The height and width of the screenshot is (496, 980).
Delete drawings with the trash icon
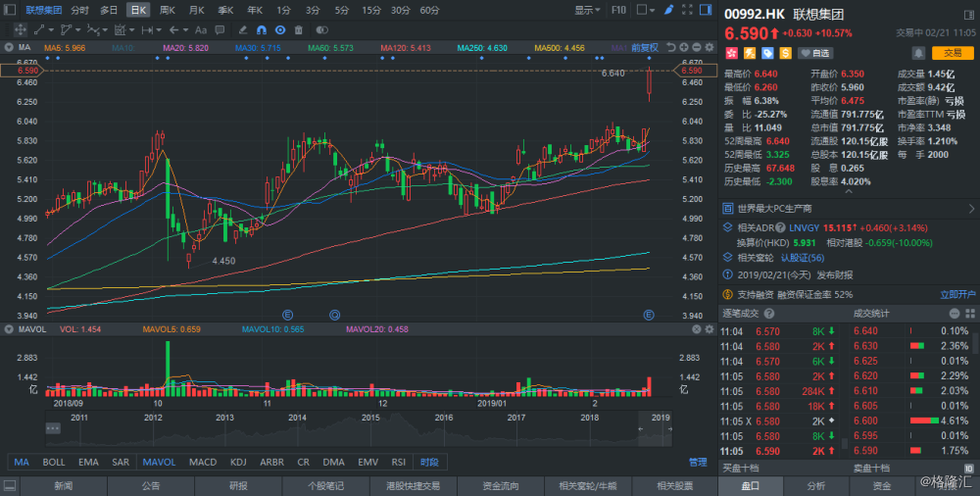[x=299, y=29]
